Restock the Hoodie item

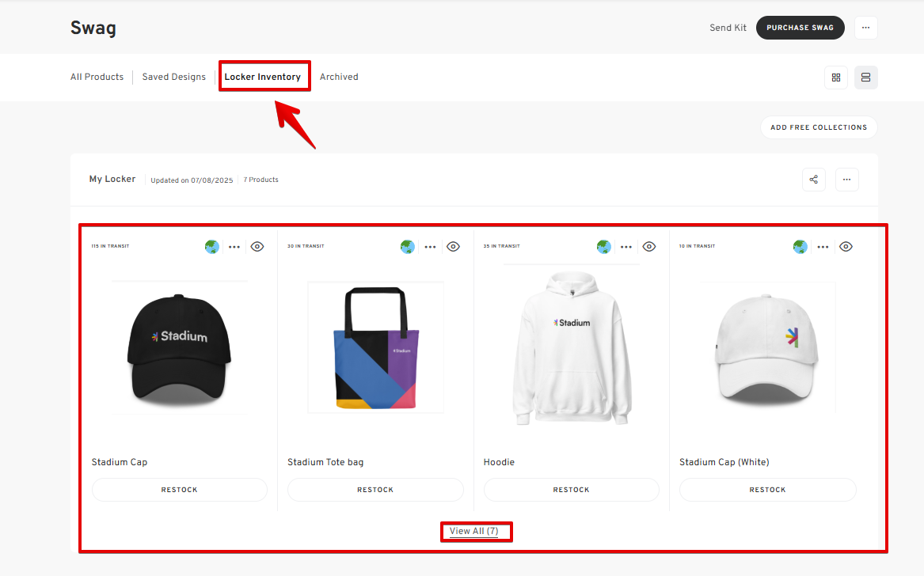(x=571, y=490)
